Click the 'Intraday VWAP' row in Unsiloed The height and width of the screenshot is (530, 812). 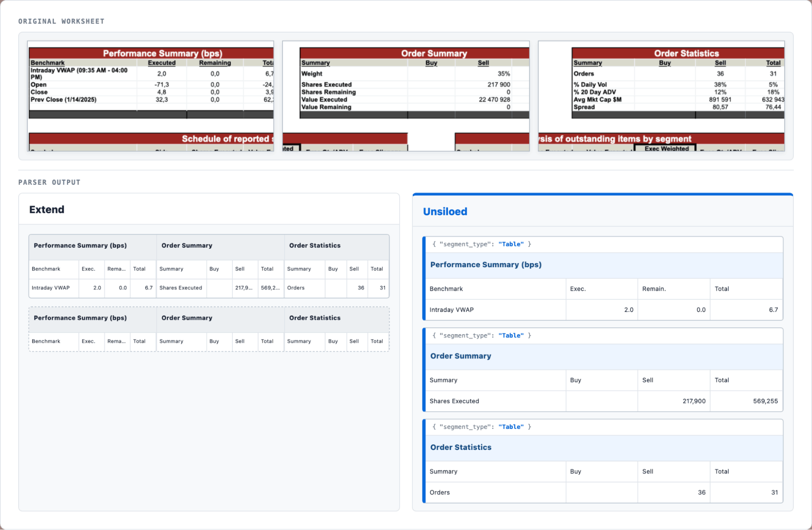tap(604, 310)
